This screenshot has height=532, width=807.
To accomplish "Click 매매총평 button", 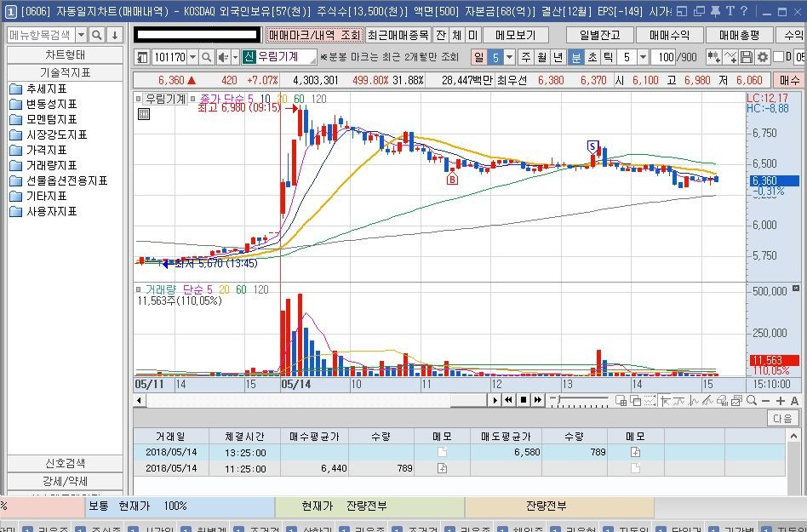I will coord(739,35).
